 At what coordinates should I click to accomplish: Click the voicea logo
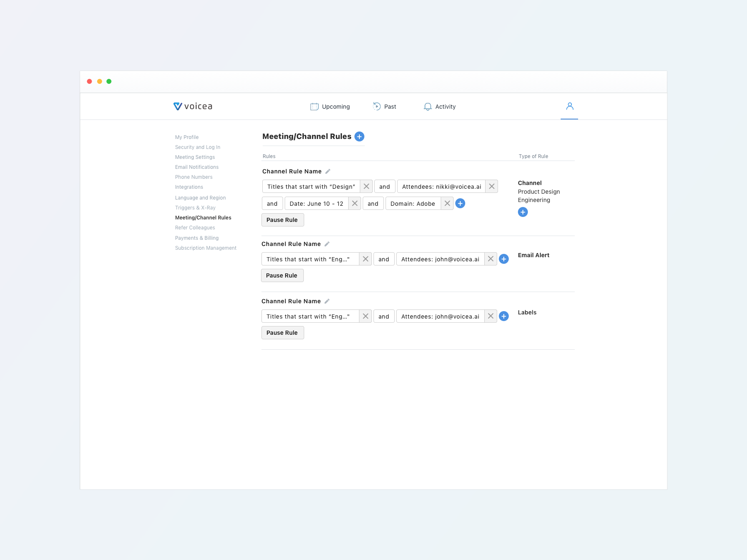[x=193, y=107]
